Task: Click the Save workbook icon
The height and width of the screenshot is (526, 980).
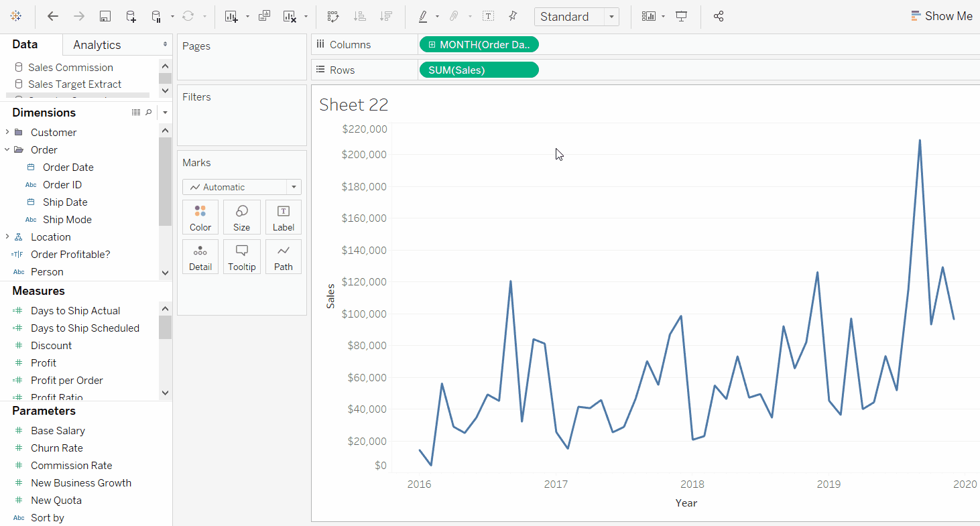Action: (105, 17)
